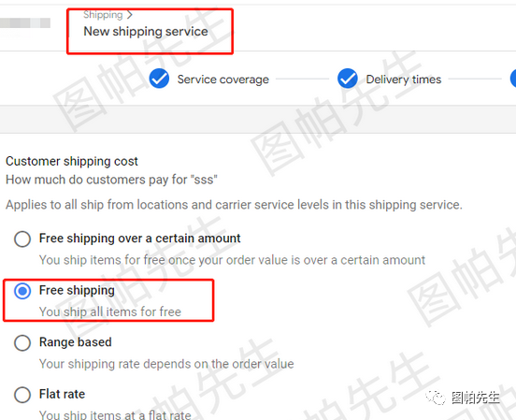
Task: Open the Shipping breadcrumb link
Action: click(103, 15)
